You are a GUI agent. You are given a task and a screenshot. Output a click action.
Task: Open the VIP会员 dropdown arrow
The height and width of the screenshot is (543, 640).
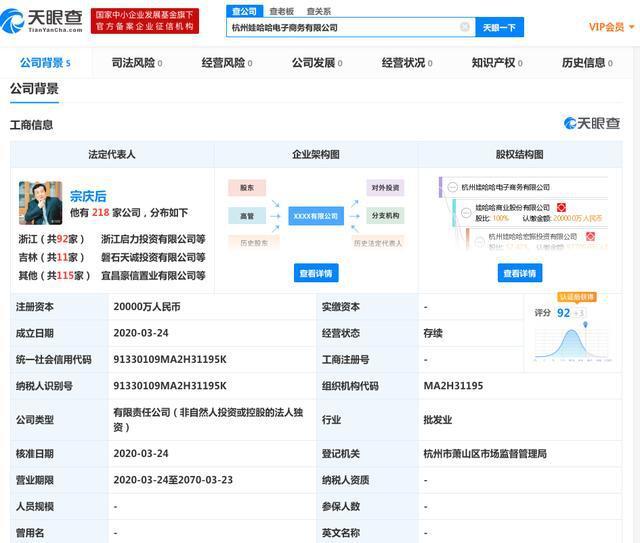pos(632,27)
